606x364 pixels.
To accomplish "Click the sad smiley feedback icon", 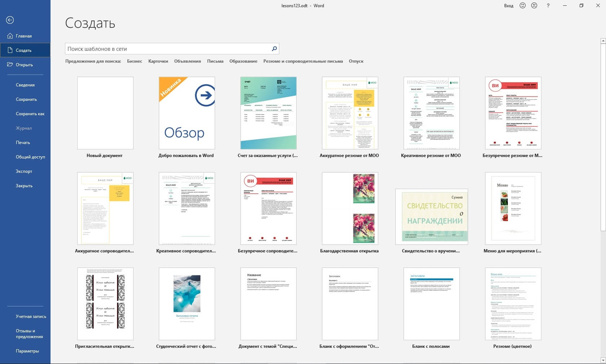I will tap(534, 5).
